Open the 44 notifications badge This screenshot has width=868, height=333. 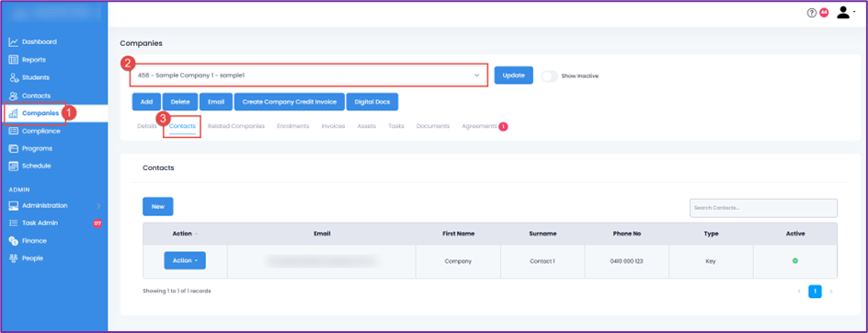[x=824, y=12]
